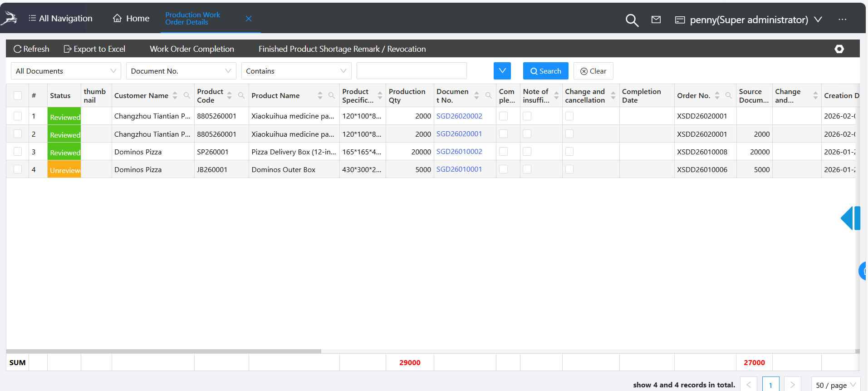Image resolution: width=868 pixels, height=391 pixels.
Task: Tick the select-all checkbox in header
Action: [x=18, y=95]
